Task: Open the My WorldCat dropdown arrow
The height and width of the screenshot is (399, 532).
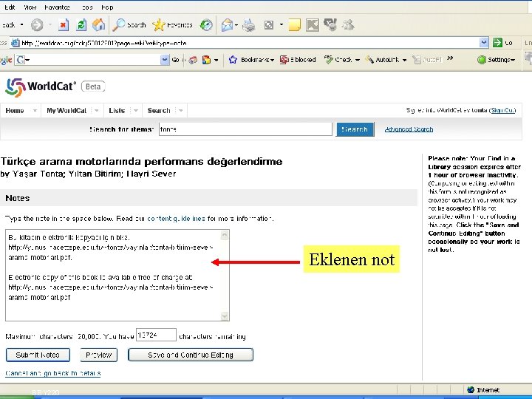Action: pyautogui.click(x=97, y=111)
